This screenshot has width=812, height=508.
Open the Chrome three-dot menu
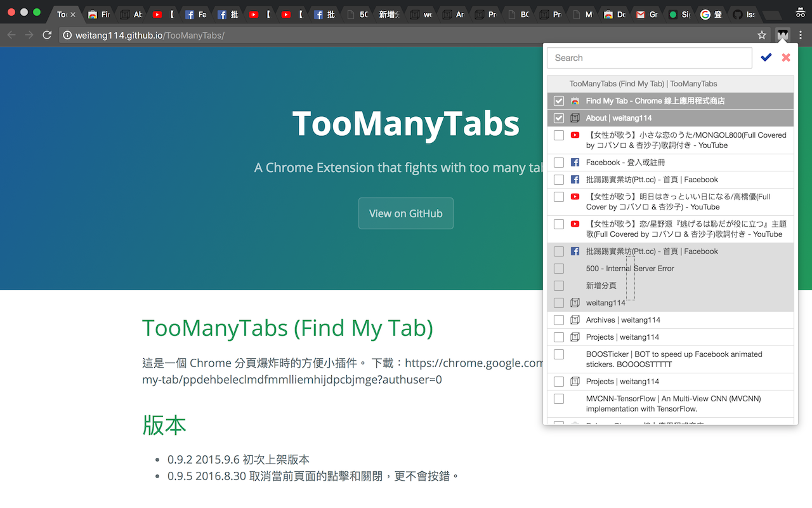coord(801,35)
